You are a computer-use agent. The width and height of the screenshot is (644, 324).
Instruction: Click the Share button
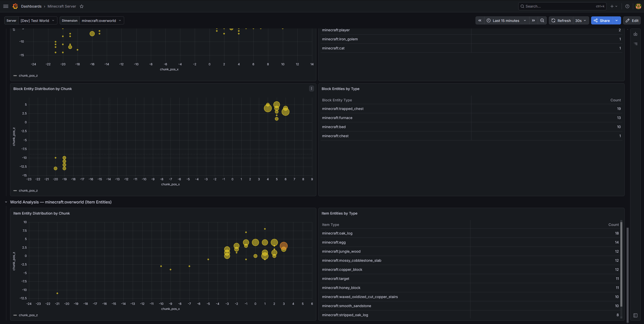pyautogui.click(x=602, y=20)
